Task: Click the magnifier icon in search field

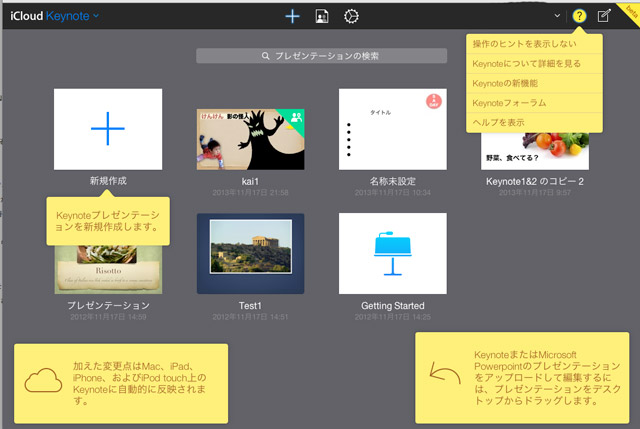Action: pos(265,56)
